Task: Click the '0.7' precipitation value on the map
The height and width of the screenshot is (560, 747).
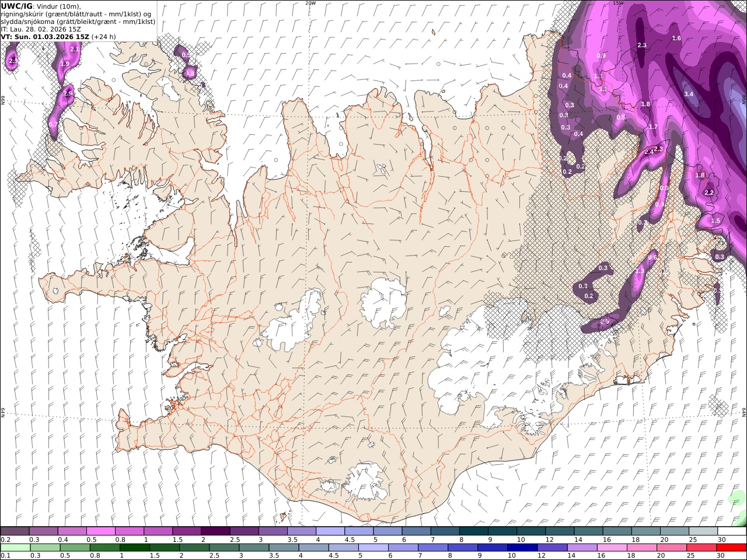Action: (53, 124)
